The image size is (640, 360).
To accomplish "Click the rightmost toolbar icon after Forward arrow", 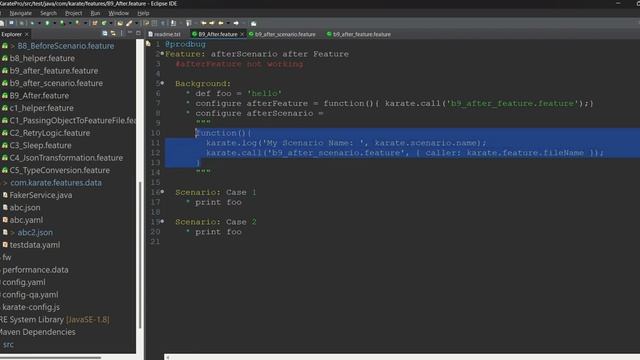I will click(x=253, y=23).
